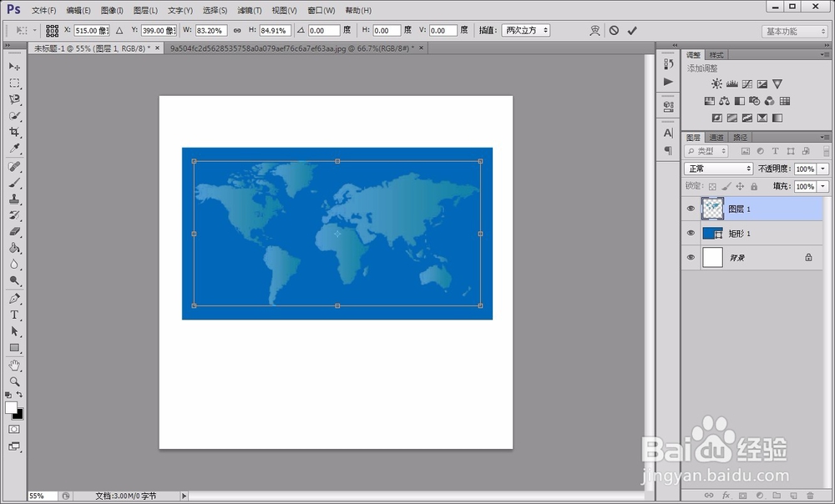Add a Brightness/Contrast adjustment
This screenshot has width=835, height=504.
(x=716, y=84)
